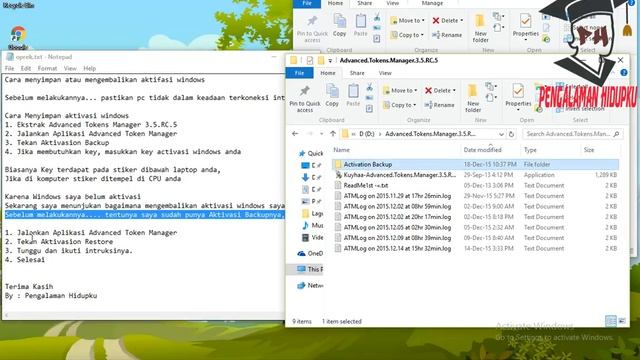Open Videos folder in navigation pane

click(x=312, y=238)
